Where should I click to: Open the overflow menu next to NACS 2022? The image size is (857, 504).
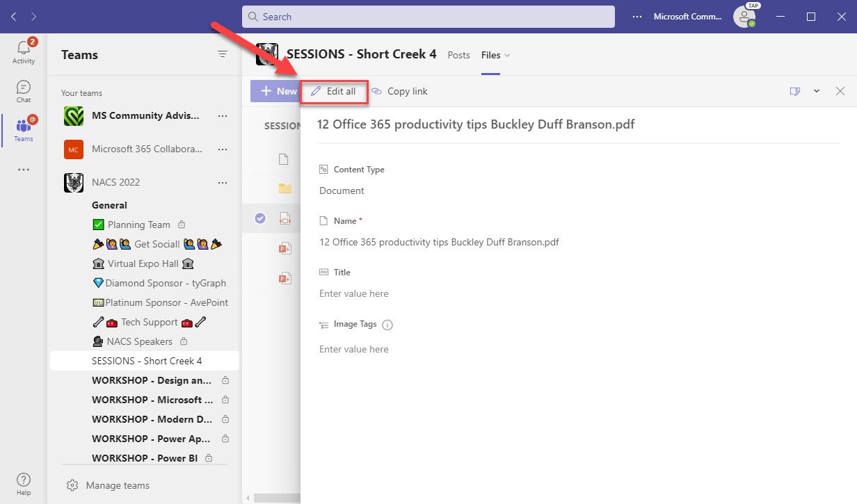coord(222,182)
